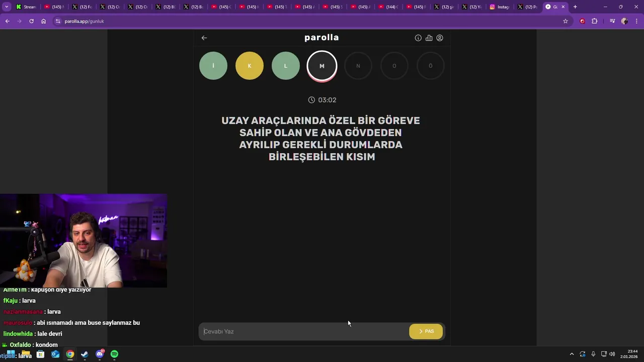Select the dim N letter circle
644x362 pixels.
pyautogui.click(x=358, y=66)
